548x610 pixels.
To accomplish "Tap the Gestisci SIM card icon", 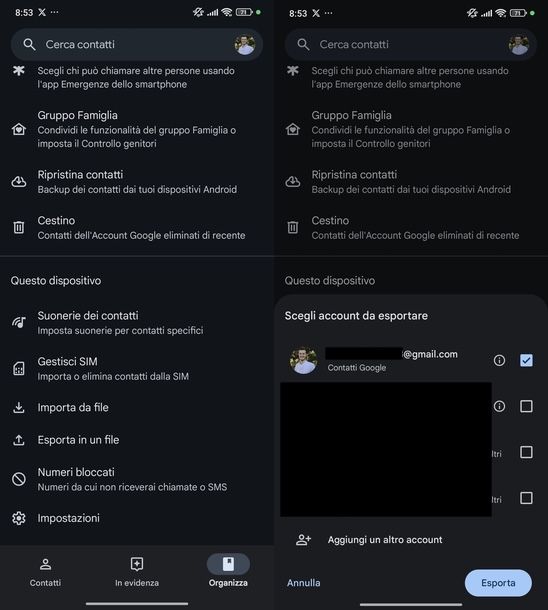I will pyautogui.click(x=19, y=368).
